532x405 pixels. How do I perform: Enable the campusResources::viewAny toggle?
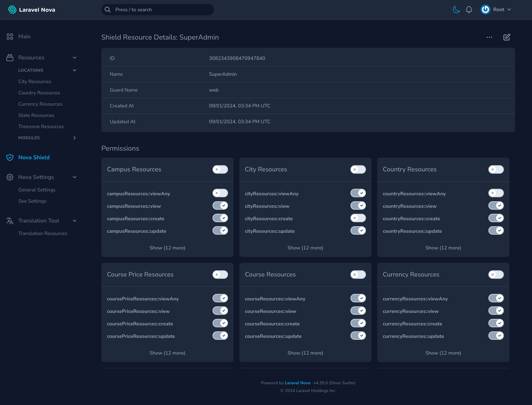(x=220, y=193)
